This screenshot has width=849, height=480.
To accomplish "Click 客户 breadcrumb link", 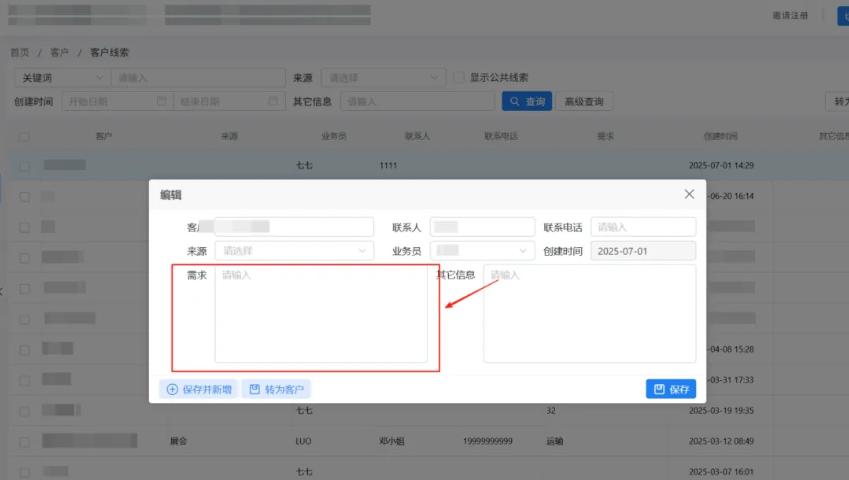I will [60, 52].
